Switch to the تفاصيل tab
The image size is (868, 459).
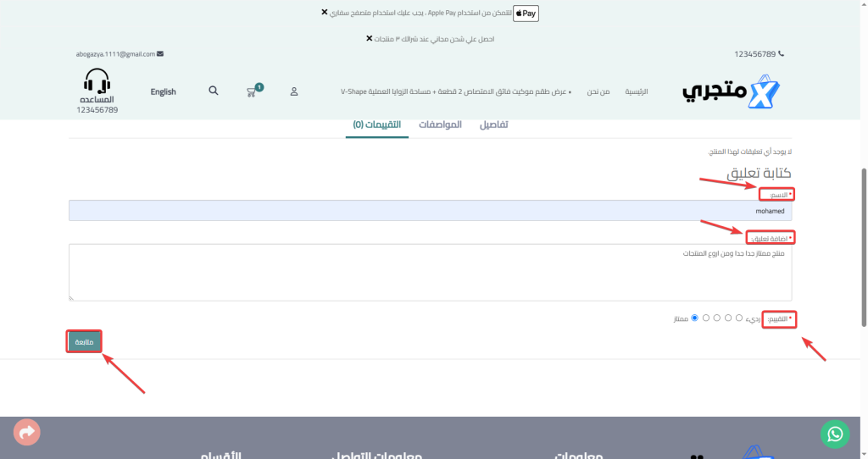(494, 124)
